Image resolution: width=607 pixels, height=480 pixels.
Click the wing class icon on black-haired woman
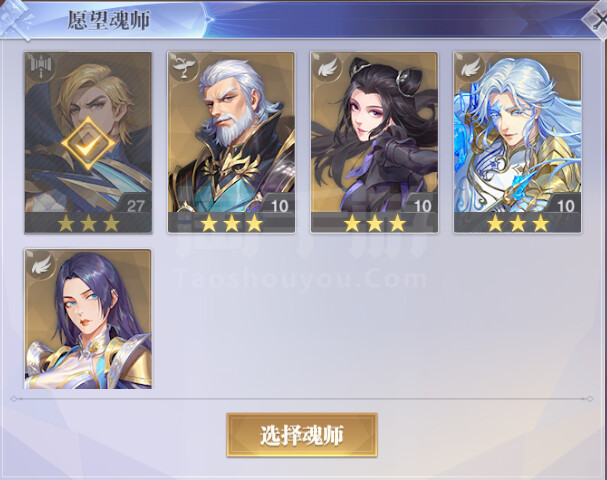click(x=326, y=67)
